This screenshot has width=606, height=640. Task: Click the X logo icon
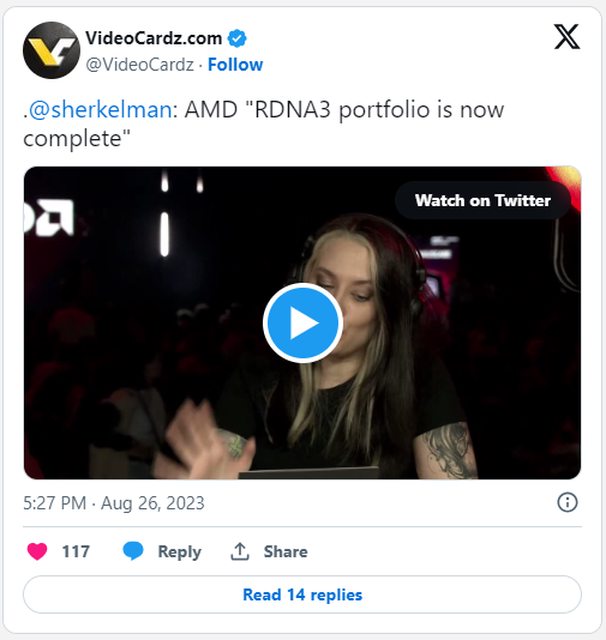[567, 37]
